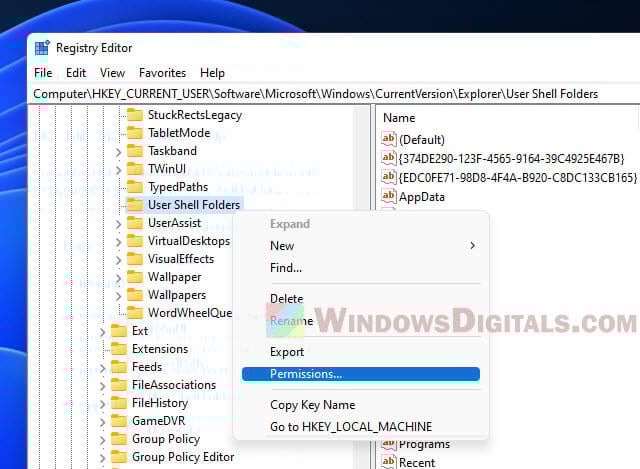The width and height of the screenshot is (640, 469).
Task: Click the Wallpaper folder icon
Action: [x=135, y=277]
